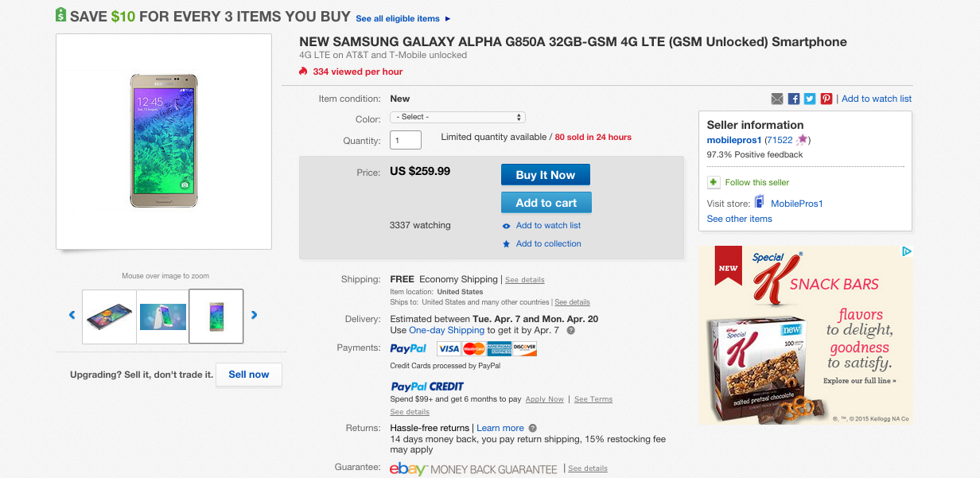Open See all eligible items link
This screenshot has height=478, width=980.
click(x=402, y=18)
